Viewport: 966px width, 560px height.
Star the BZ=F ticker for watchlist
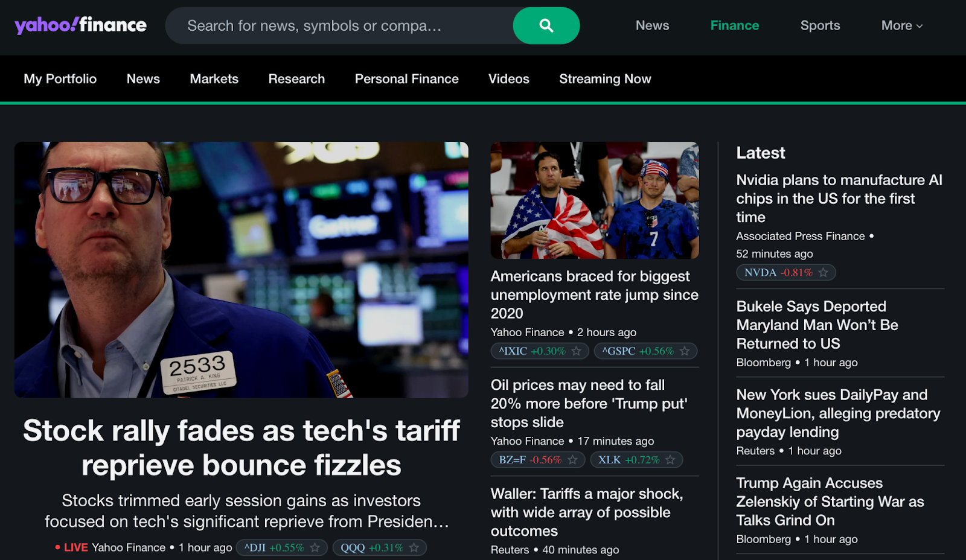(572, 460)
